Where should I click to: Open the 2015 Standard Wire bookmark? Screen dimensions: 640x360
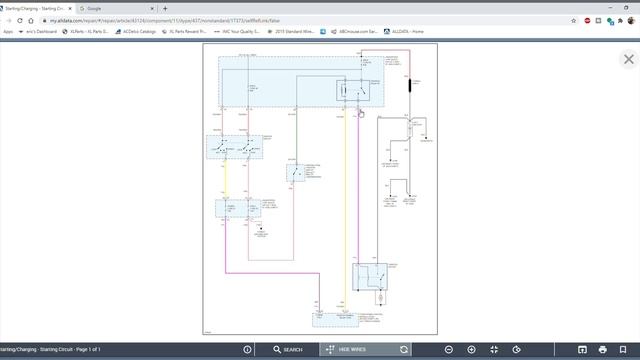click(x=291, y=31)
